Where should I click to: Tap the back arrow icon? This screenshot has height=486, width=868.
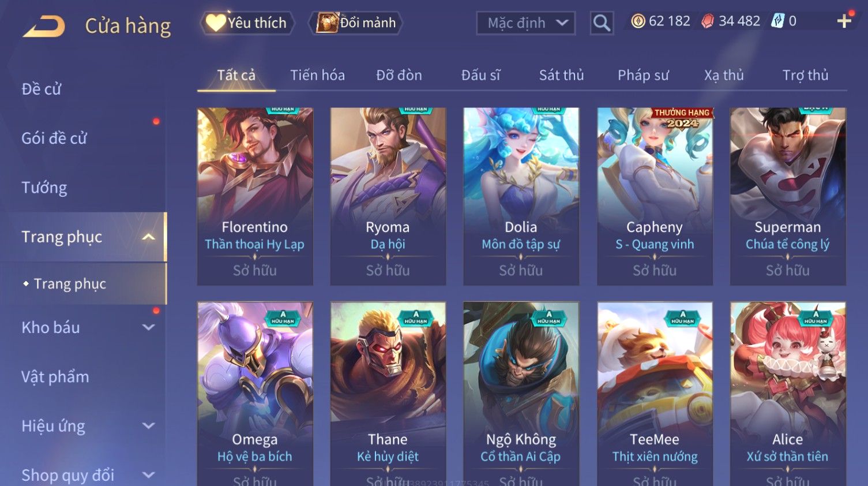pyautogui.click(x=44, y=26)
